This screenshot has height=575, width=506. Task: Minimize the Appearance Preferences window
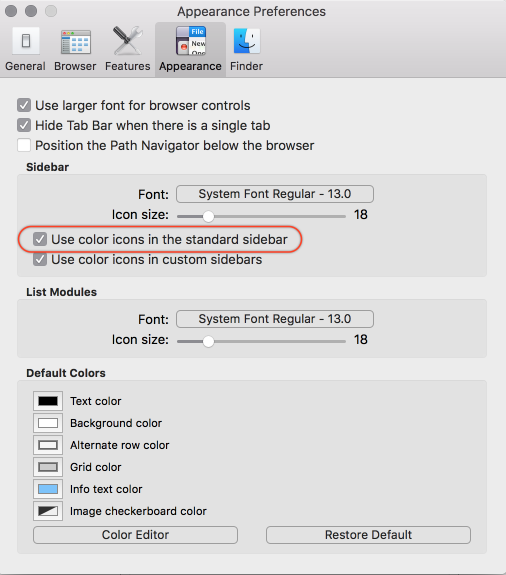31,11
